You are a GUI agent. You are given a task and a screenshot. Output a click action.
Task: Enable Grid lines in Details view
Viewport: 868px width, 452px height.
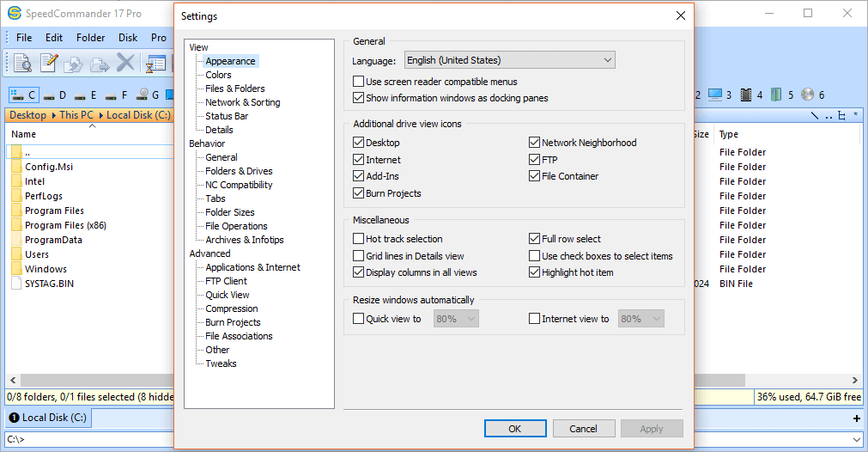click(x=358, y=256)
